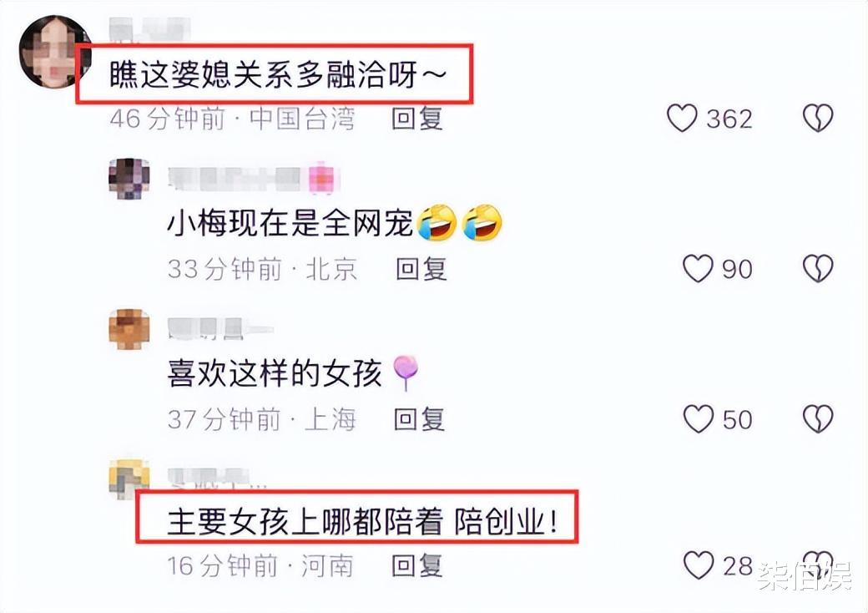Screen dimensions: 868x613
Task: Open avatar of the 喜欢这样的女孩 commenter
Action: pos(129,330)
